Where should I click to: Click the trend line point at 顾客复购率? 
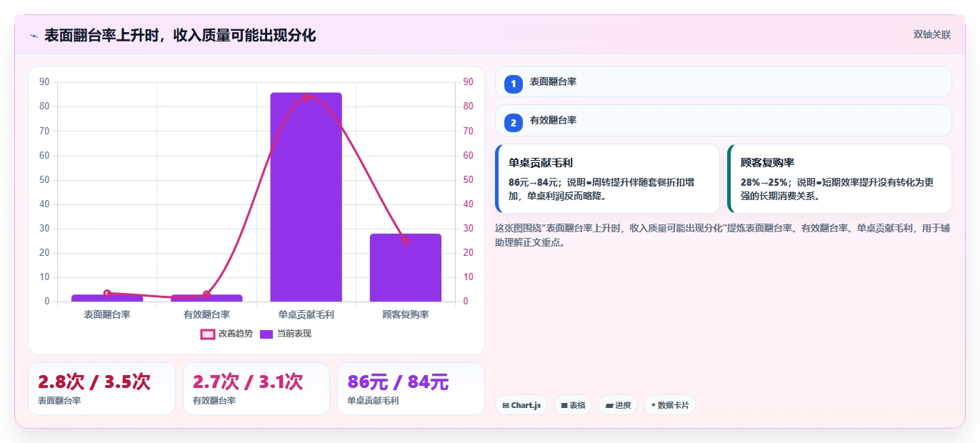(406, 241)
